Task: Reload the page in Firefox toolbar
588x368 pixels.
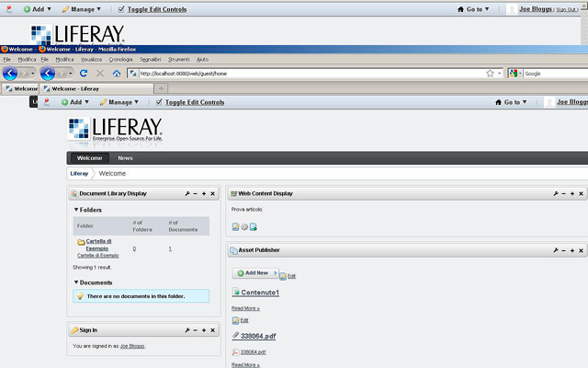Action: (84, 74)
